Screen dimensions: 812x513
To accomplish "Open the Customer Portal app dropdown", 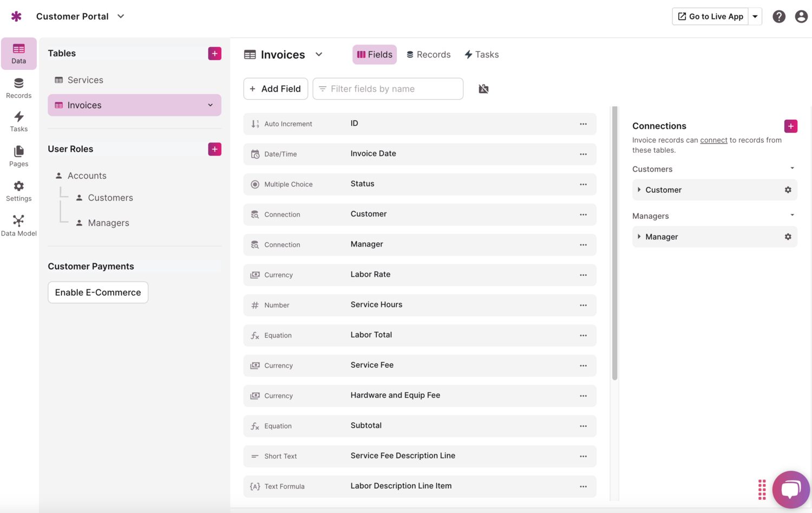I will click(x=121, y=16).
